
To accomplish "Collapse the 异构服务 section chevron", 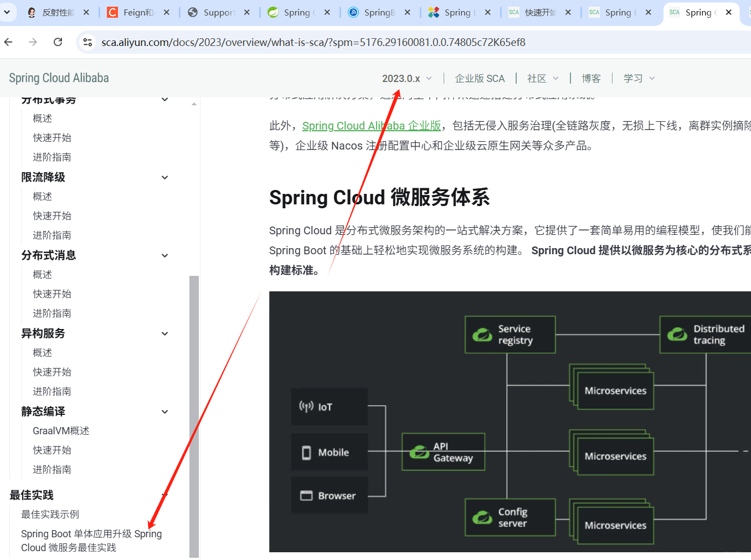I will 164,333.
